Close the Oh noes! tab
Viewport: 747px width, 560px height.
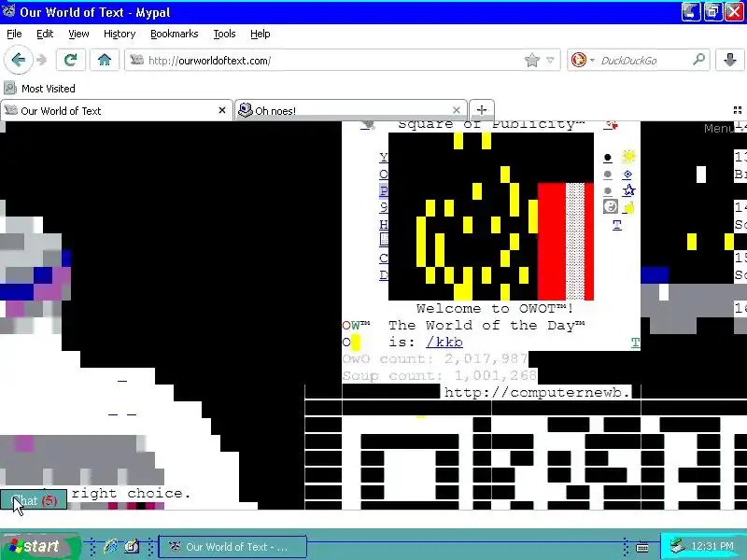457,110
